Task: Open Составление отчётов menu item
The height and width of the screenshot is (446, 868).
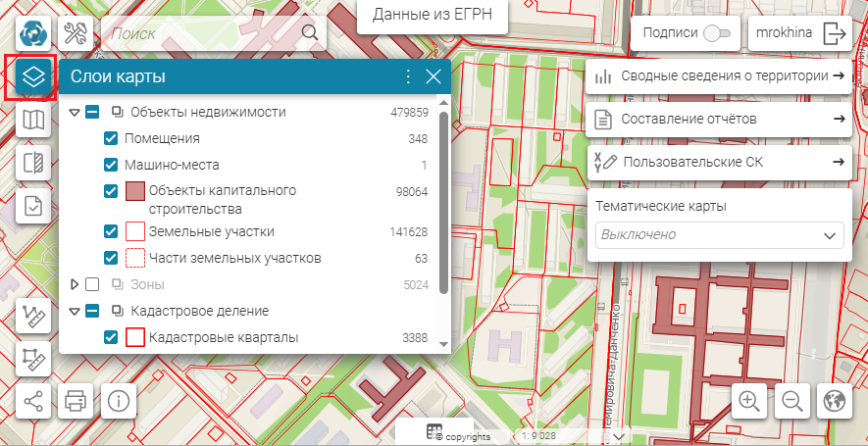Action: (x=719, y=120)
